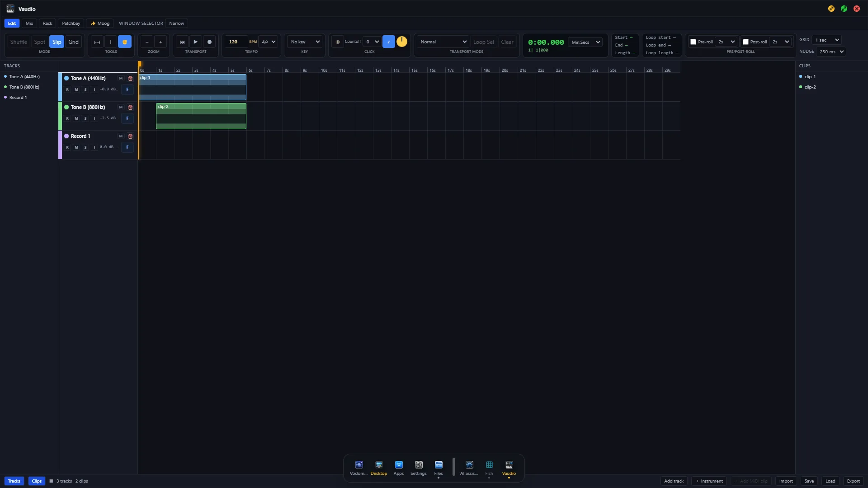Open the Min:Secs time format dropdown
This screenshot has width=868, height=488.
[585, 42]
